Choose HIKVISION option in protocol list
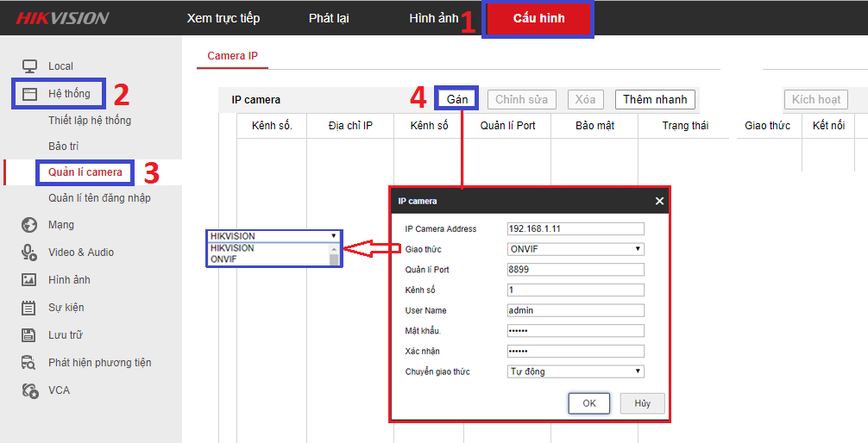Image resolution: width=868 pixels, height=443 pixels. [x=232, y=248]
